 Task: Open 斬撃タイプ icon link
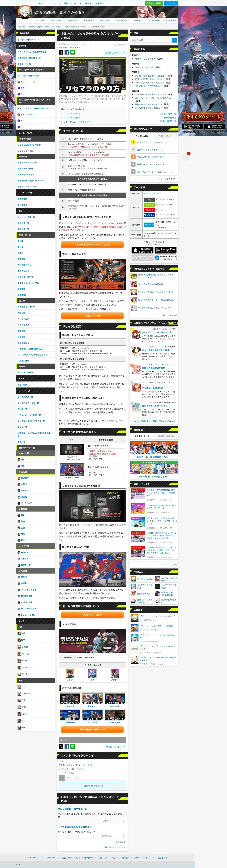pyautogui.click(x=19, y=552)
